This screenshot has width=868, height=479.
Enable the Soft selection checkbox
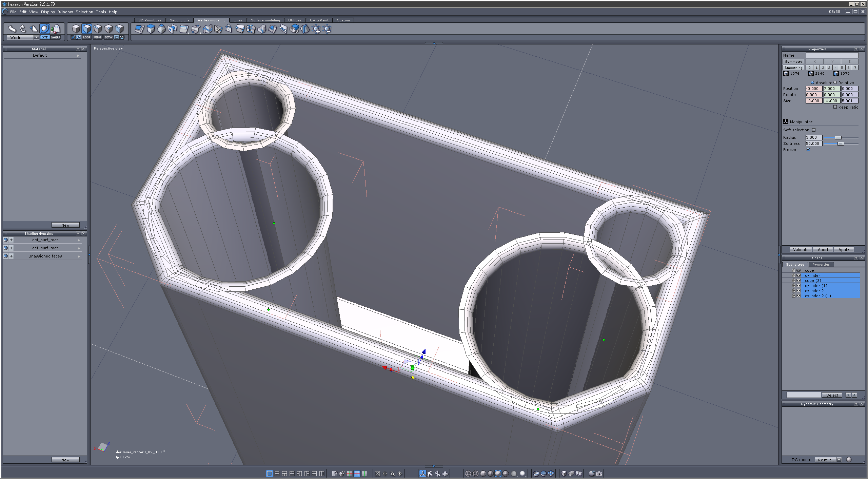(814, 130)
